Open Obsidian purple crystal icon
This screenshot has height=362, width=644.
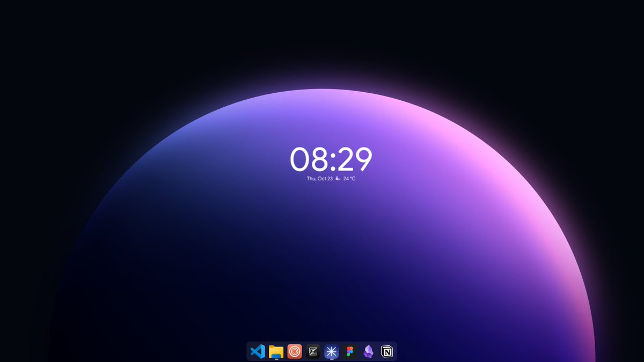pos(368,351)
